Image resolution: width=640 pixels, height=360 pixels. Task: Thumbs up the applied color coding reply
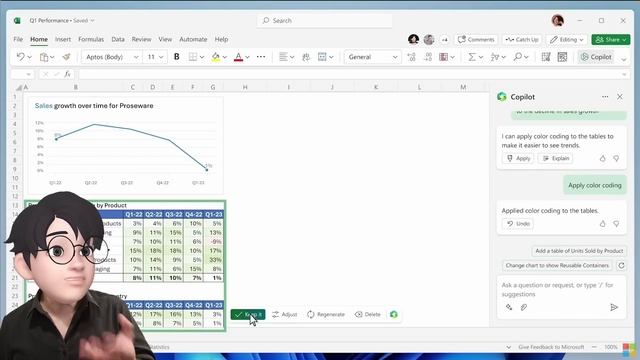[602, 224]
